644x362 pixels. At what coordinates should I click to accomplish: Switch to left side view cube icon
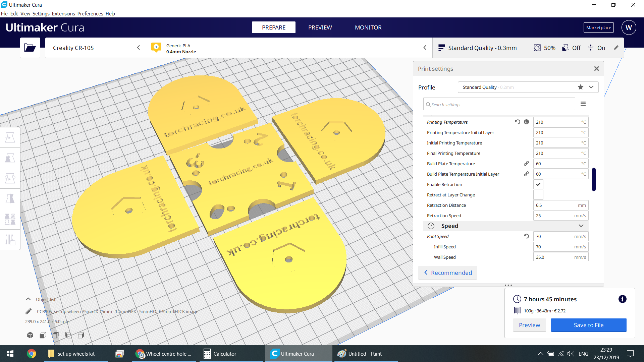[68, 335]
